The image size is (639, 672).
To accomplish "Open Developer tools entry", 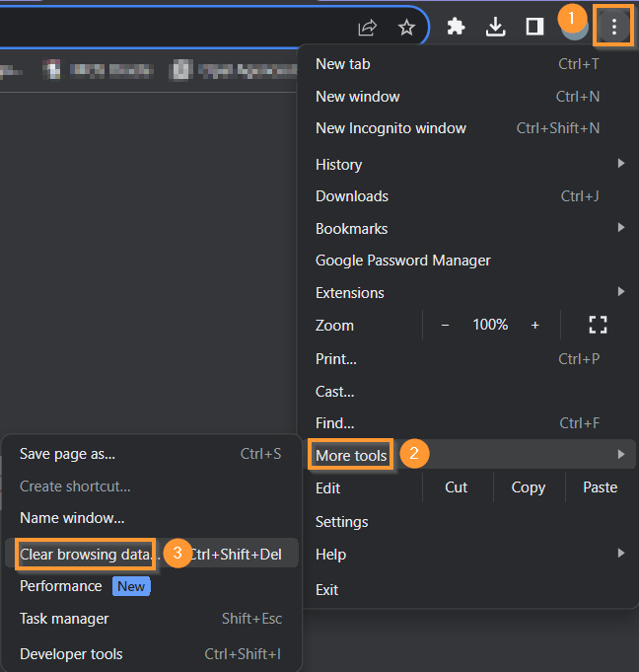I will tap(151, 654).
